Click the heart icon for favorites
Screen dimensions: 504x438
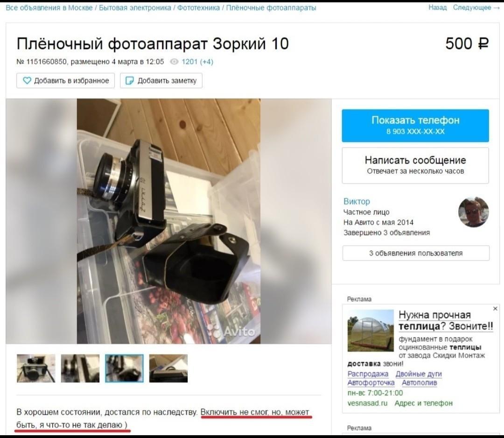27,80
